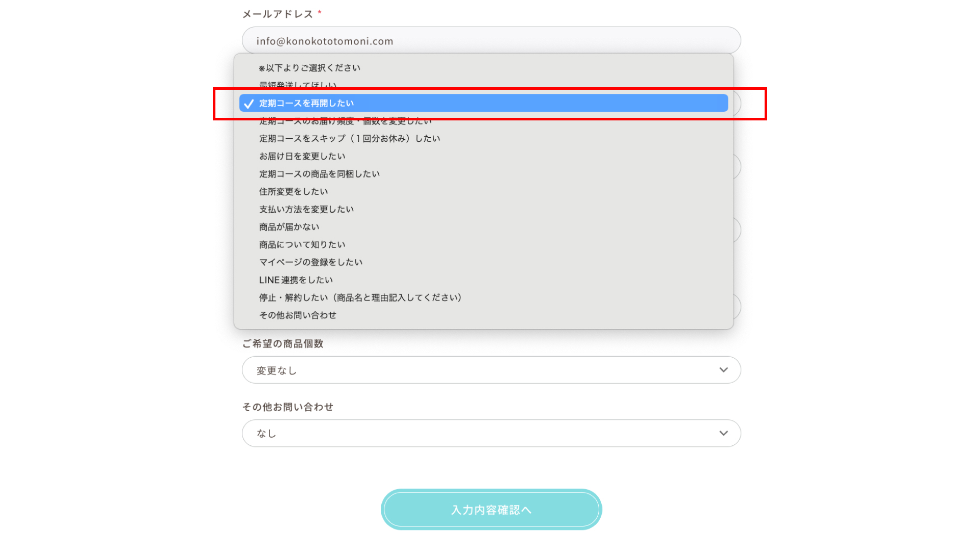Choose 住所変更をしたい from list
980x551 pixels.
point(483,192)
